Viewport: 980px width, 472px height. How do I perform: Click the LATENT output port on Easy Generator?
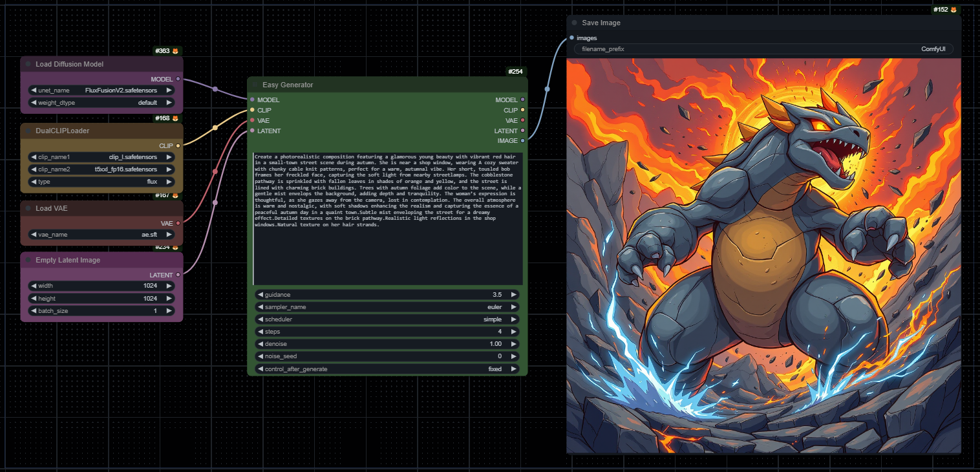pos(522,131)
